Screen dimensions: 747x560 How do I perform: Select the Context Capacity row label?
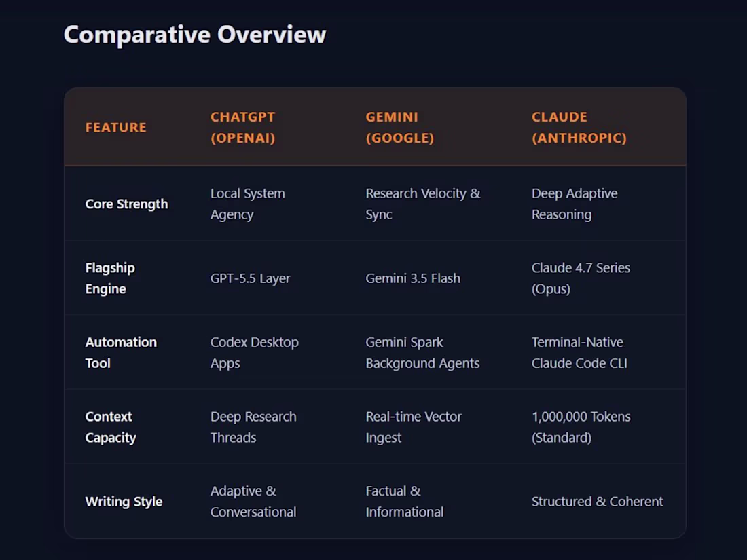(111, 427)
